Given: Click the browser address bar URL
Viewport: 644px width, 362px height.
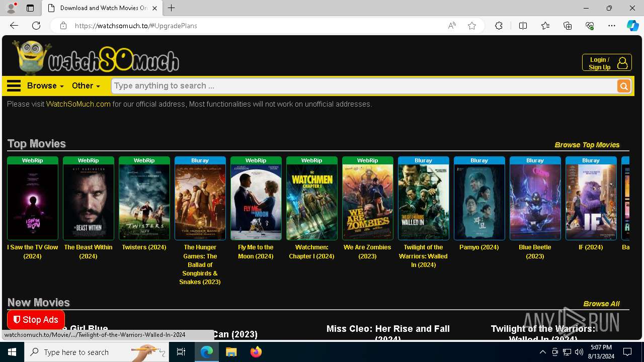Looking at the screenshot, I should click(136, 26).
